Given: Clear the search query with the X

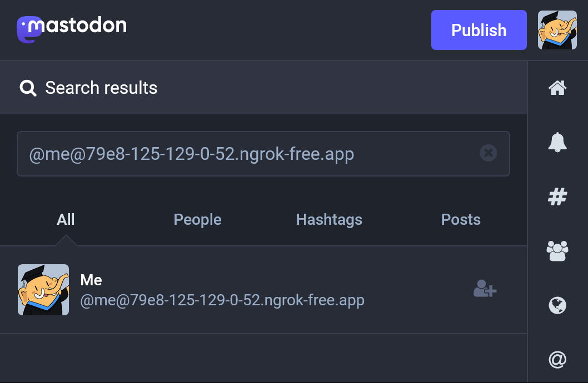Looking at the screenshot, I should pyautogui.click(x=489, y=153).
